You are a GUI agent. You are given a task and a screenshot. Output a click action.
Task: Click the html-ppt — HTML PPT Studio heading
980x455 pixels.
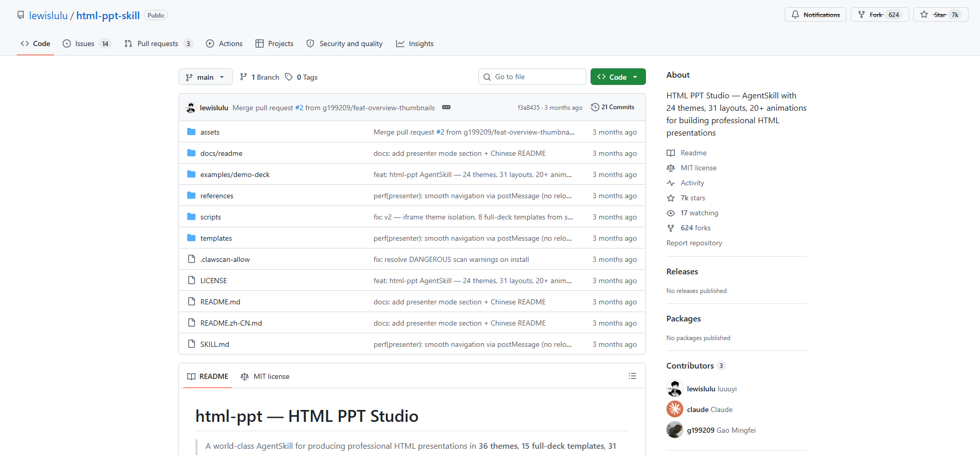click(x=307, y=416)
